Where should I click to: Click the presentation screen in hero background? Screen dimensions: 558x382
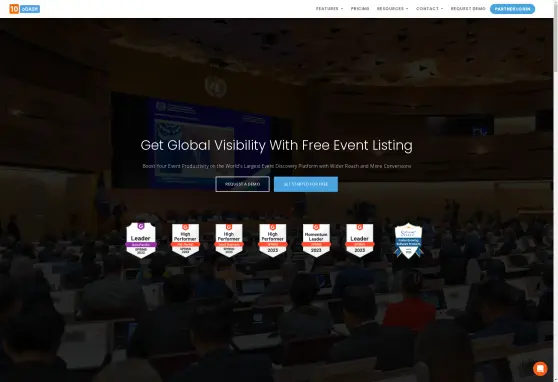pos(202,142)
